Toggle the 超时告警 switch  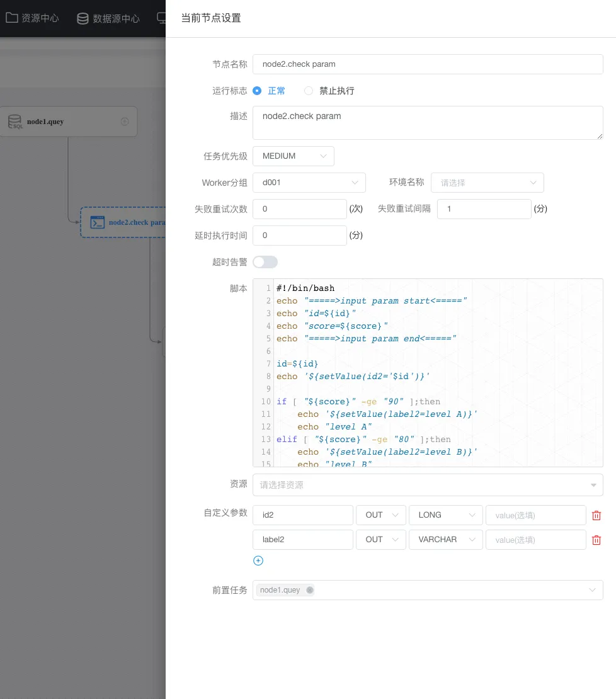pyautogui.click(x=265, y=262)
